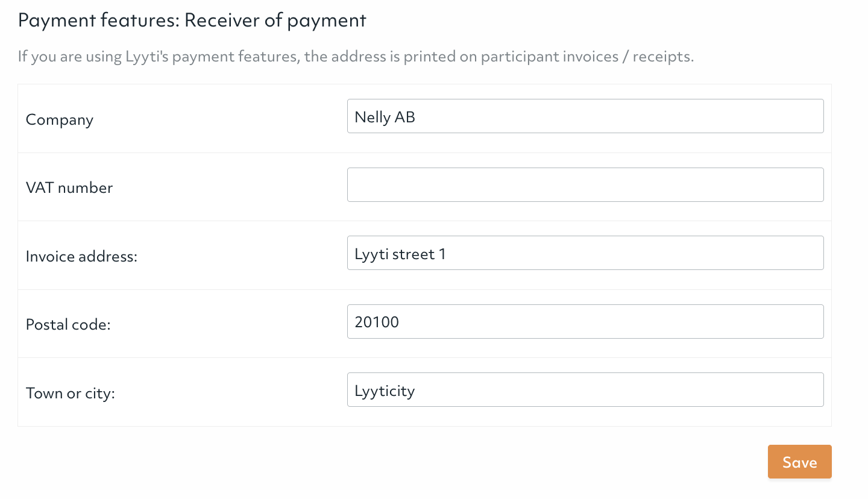
Task: Click the 'VAT number' label
Action: point(69,187)
